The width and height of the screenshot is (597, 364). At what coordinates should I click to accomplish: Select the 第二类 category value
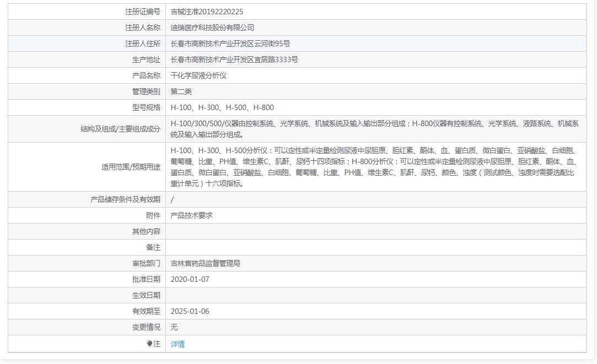(181, 91)
